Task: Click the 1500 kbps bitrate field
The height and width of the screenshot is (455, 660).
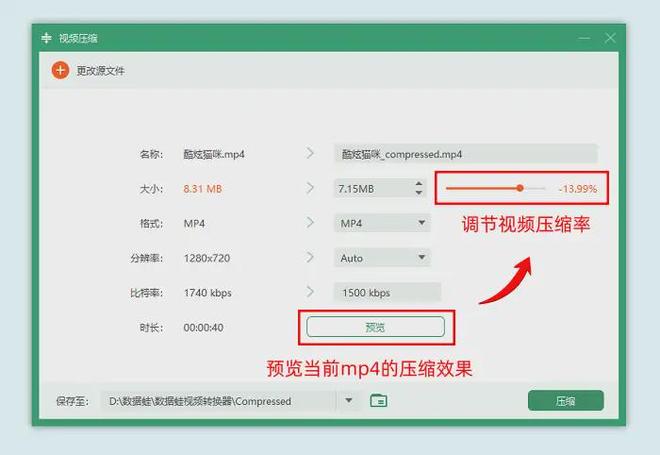Action: coord(387,293)
